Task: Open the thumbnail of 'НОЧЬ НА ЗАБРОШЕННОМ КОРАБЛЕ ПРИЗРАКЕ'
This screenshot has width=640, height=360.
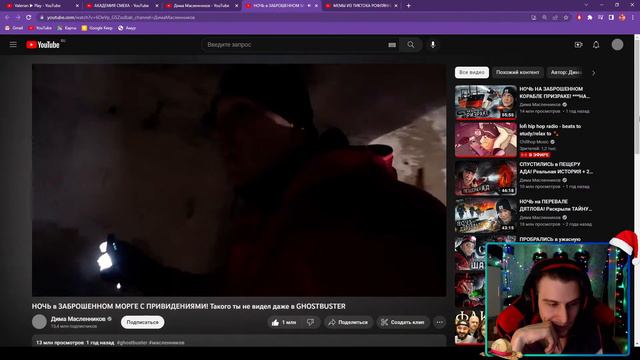Action: coord(486,102)
